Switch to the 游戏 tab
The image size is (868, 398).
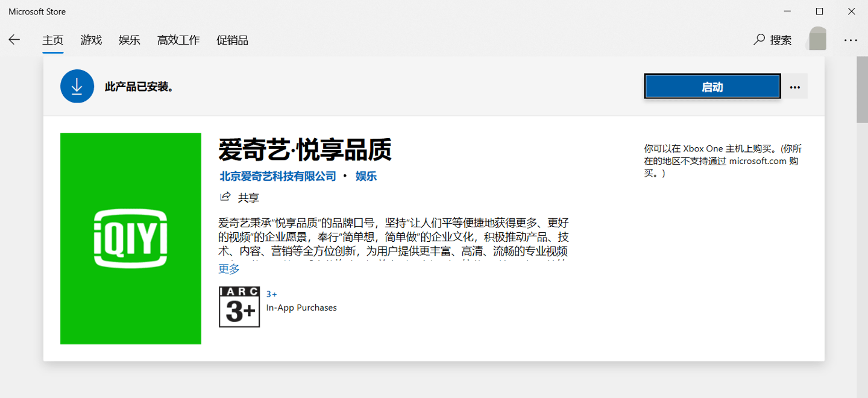coord(92,40)
